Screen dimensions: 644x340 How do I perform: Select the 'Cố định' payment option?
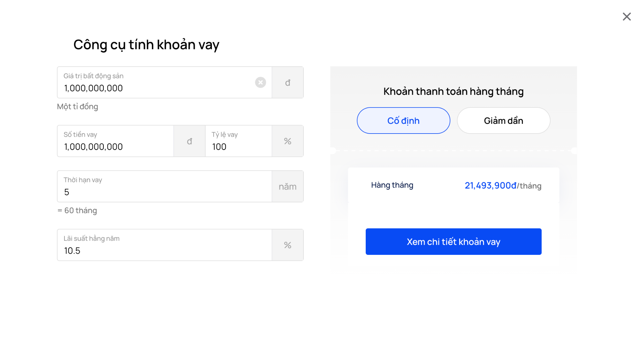(403, 121)
